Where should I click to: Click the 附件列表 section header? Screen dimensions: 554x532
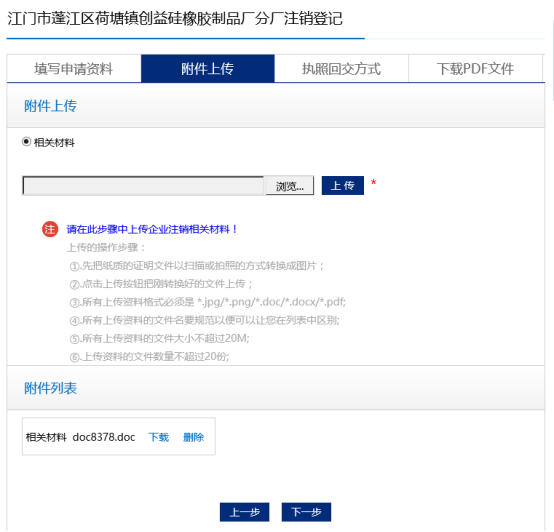tap(51, 388)
